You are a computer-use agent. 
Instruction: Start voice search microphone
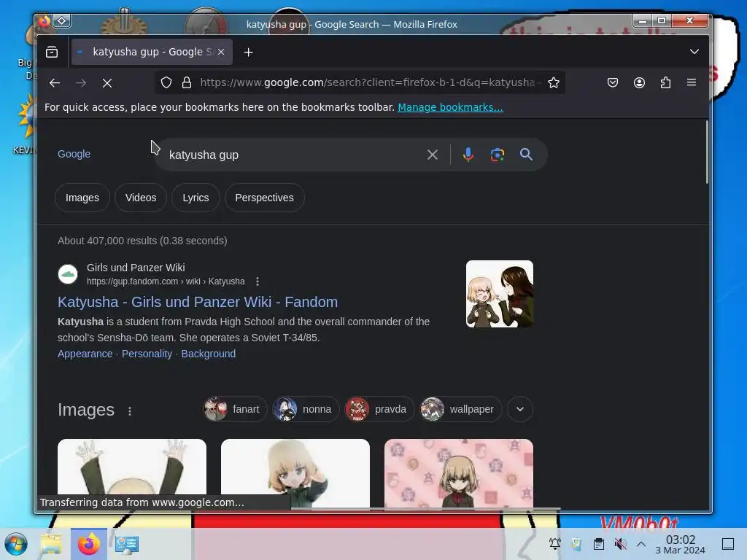tap(468, 155)
